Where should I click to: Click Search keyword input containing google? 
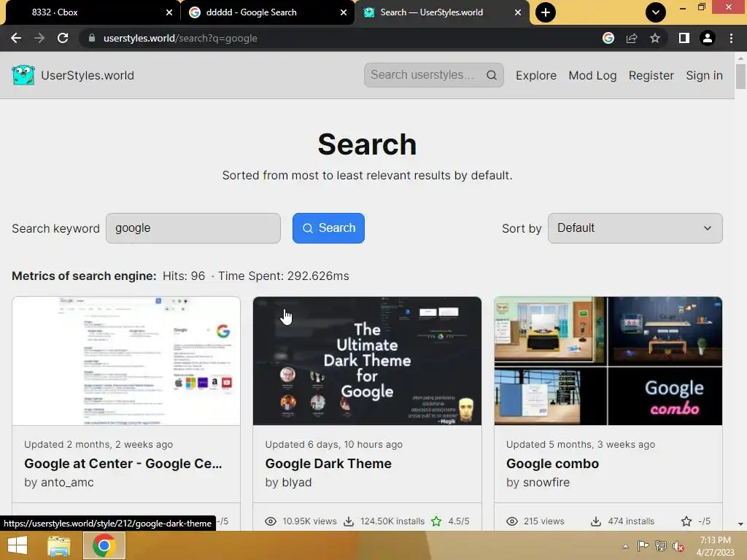click(193, 228)
